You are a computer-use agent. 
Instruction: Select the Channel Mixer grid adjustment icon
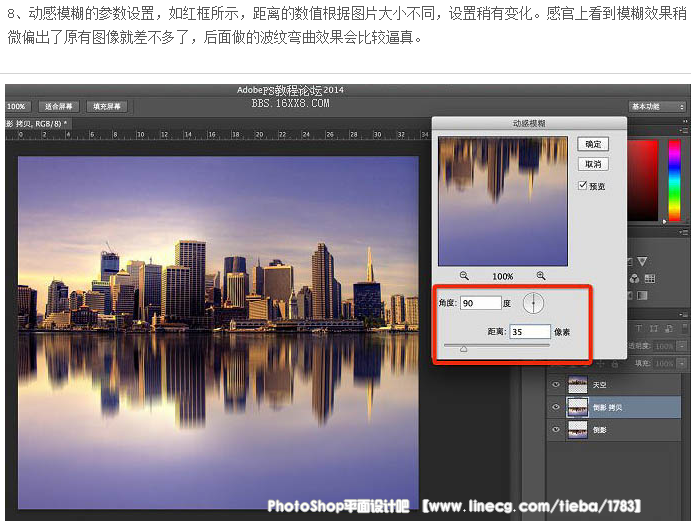point(650,278)
